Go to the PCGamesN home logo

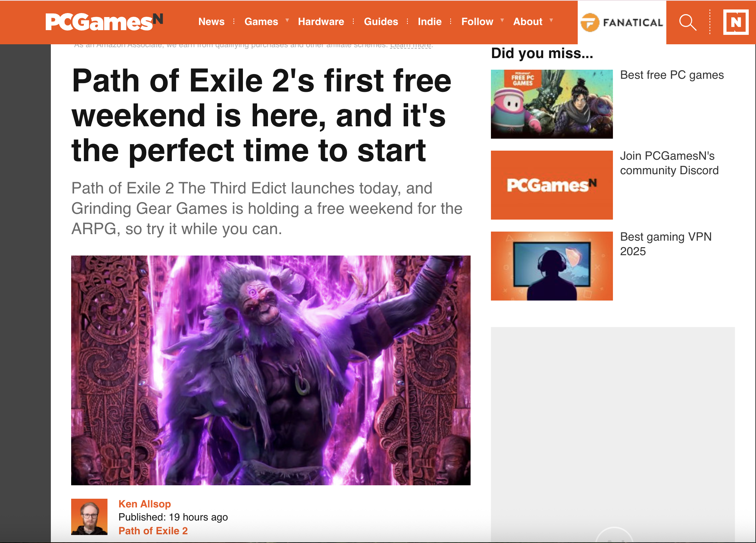[104, 22]
